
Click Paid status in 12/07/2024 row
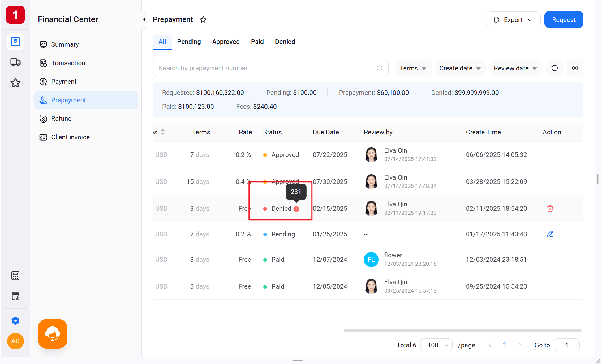point(274,260)
